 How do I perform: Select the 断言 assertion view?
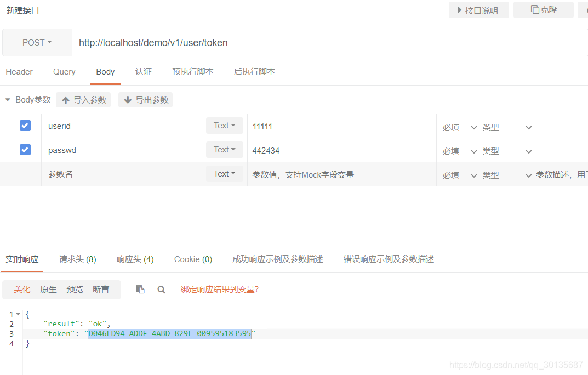click(101, 289)
